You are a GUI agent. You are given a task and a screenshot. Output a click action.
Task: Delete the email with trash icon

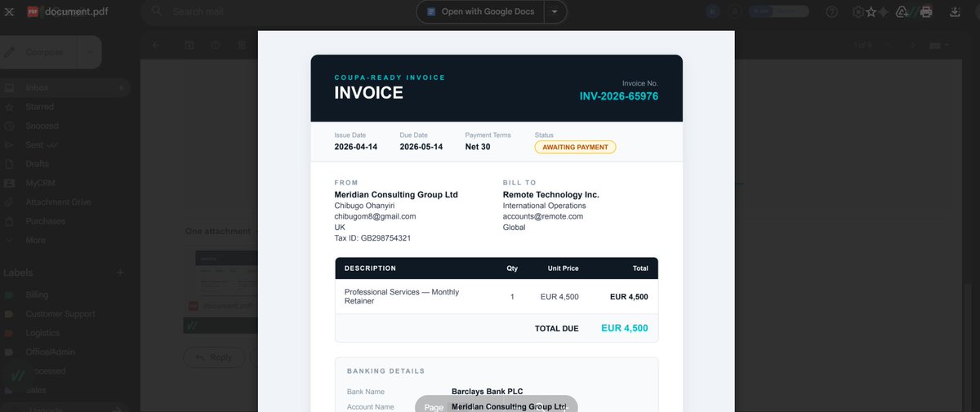(x=242, y=45)
